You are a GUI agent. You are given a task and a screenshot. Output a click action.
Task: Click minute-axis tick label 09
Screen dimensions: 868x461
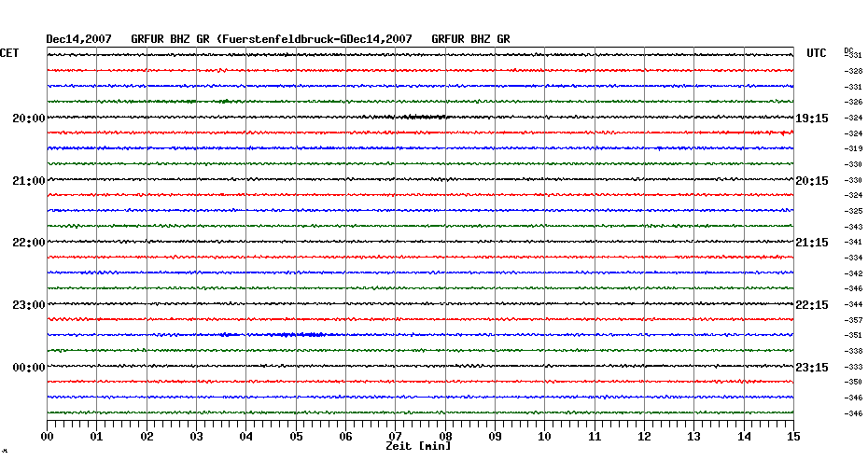point(495,437)
